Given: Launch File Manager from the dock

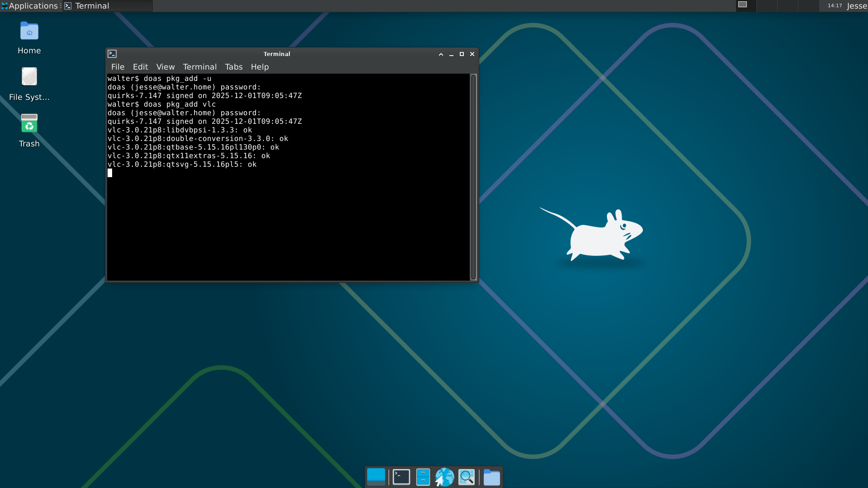Looking at the screenshot, I should coord(423,477).
